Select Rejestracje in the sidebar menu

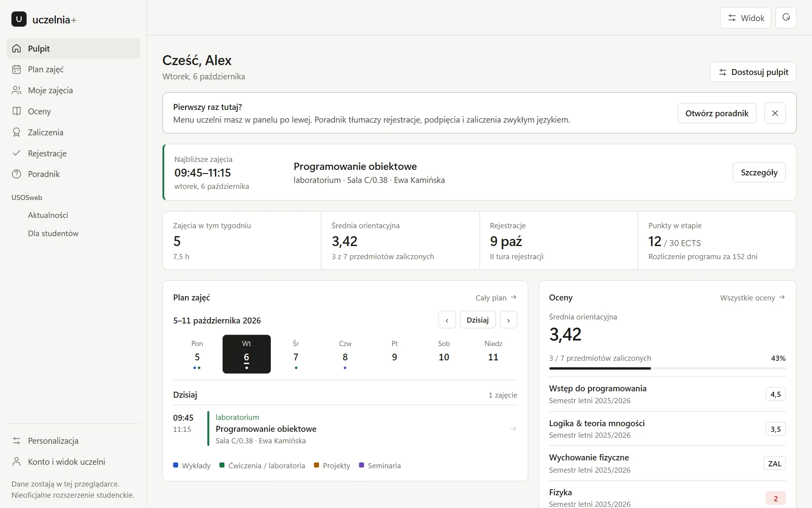73,153
